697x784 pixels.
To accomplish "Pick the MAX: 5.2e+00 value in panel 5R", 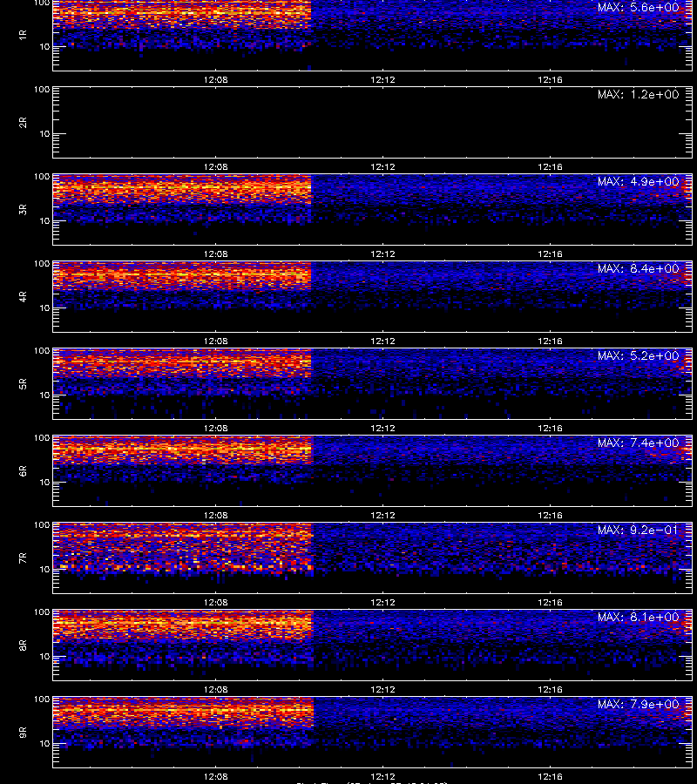I will (x=638, y=355).
